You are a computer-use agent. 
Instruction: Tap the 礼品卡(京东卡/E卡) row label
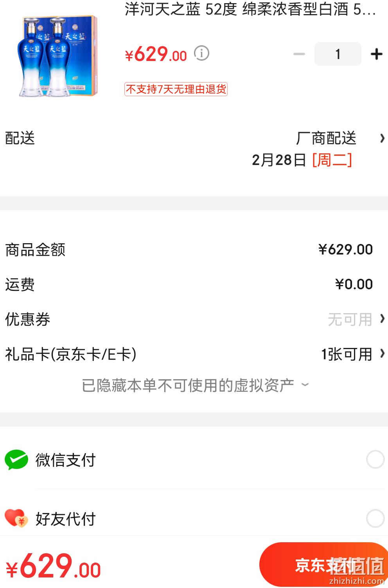pyautogui.click(x=71, y=354)
